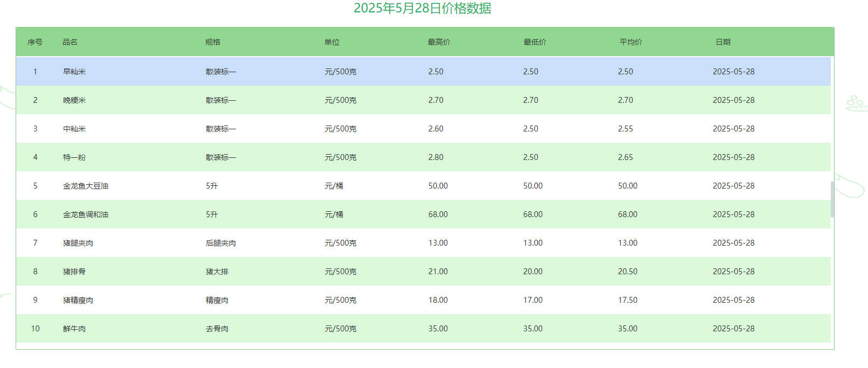The width and height of the screenshot is (868, 368).
Task: Click the 最低价 column header
Action: point(535,42)
